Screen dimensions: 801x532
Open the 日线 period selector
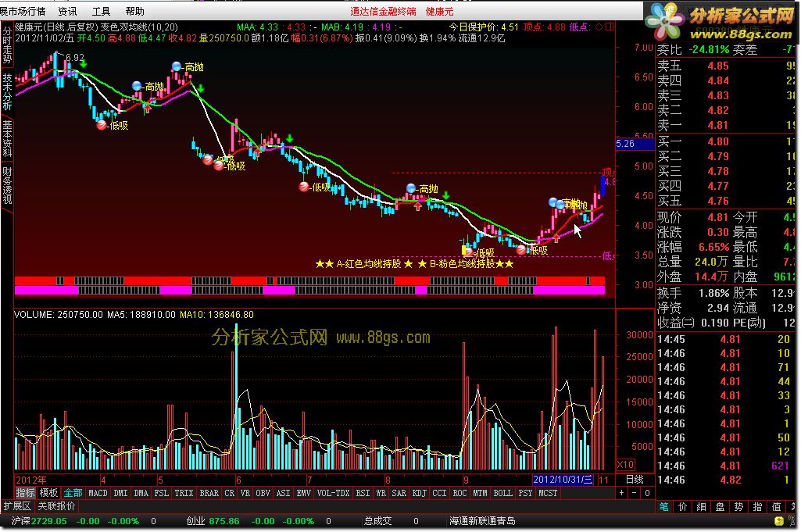tap(635, 480)
